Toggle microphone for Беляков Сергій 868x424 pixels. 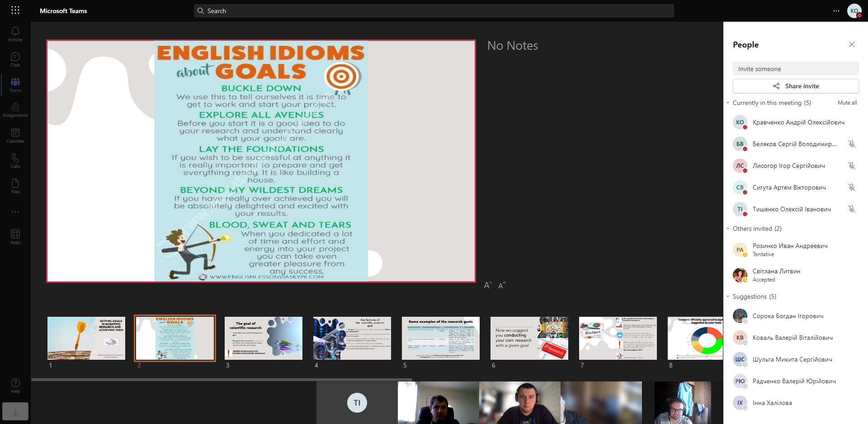(851, 144)
